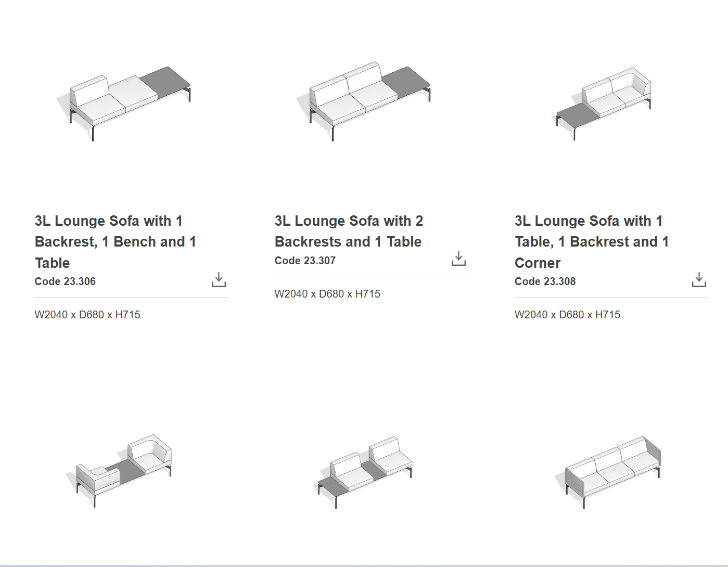Open title '3L Lounge Sofa with 1 Backrest, 1 Bench'
Viewport: 728px width, 567px height.
[115, 241]
